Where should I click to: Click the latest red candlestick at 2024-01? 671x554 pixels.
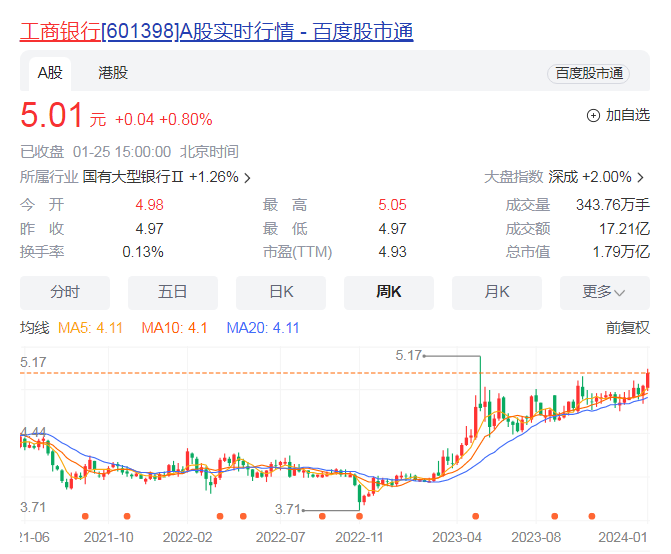(x=648, y=380)
